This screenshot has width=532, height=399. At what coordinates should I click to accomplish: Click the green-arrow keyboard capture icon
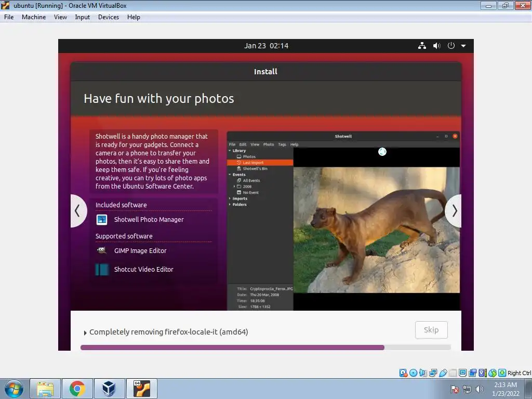click(502, 373)
